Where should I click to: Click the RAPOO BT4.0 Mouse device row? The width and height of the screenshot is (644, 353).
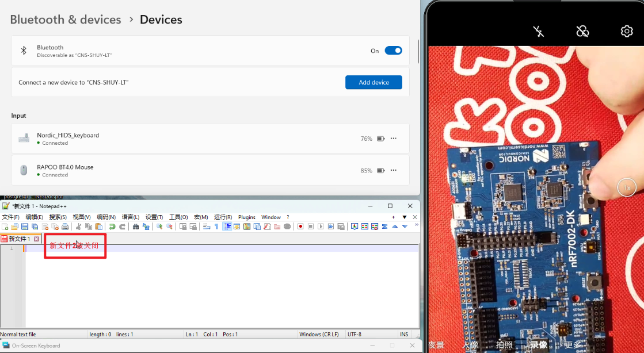click(210, 170)
